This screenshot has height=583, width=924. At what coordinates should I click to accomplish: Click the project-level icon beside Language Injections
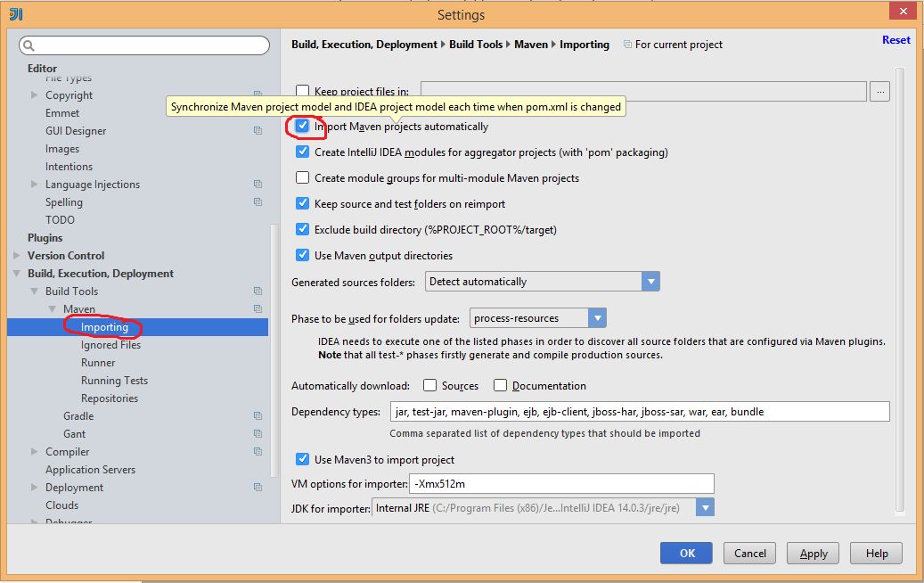pos(258,184)
